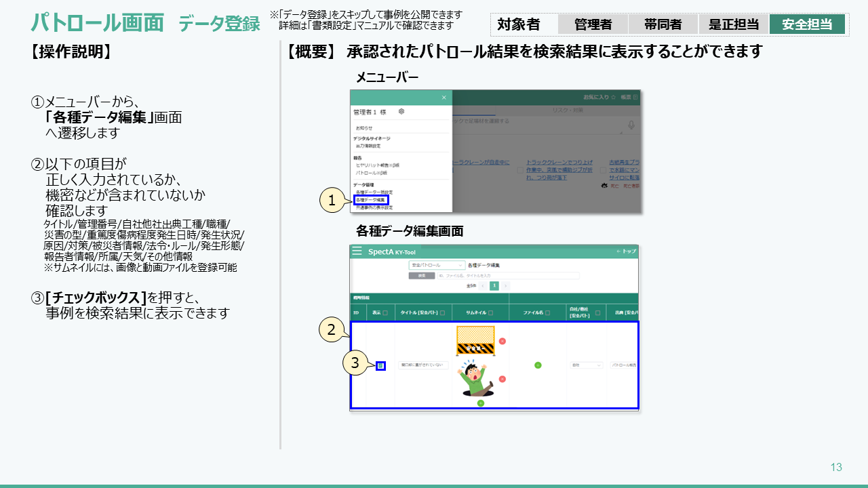Check the 表示 column header checkbox
Image resolution: width=868 pixels, height=488 pixels.
[385, 313]
